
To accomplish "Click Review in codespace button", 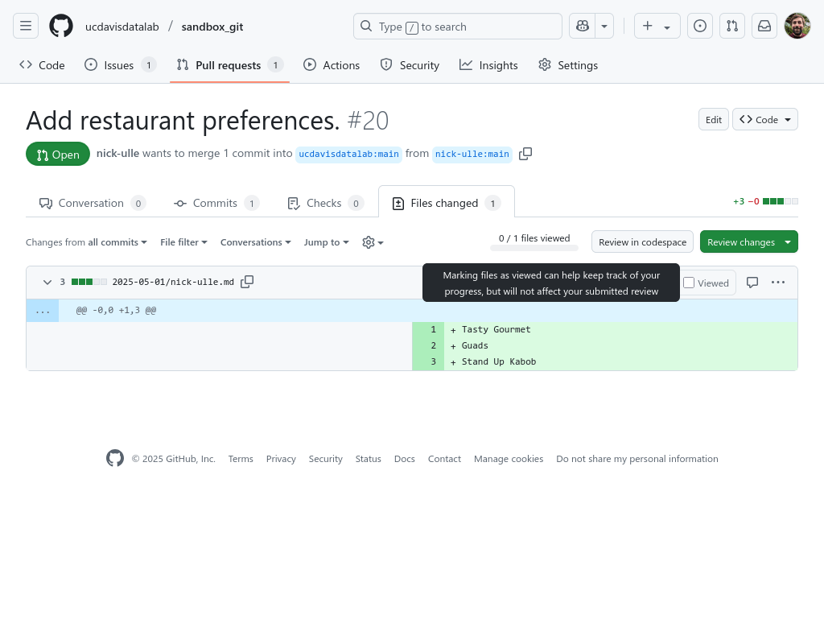I will (x=642, y=242).
